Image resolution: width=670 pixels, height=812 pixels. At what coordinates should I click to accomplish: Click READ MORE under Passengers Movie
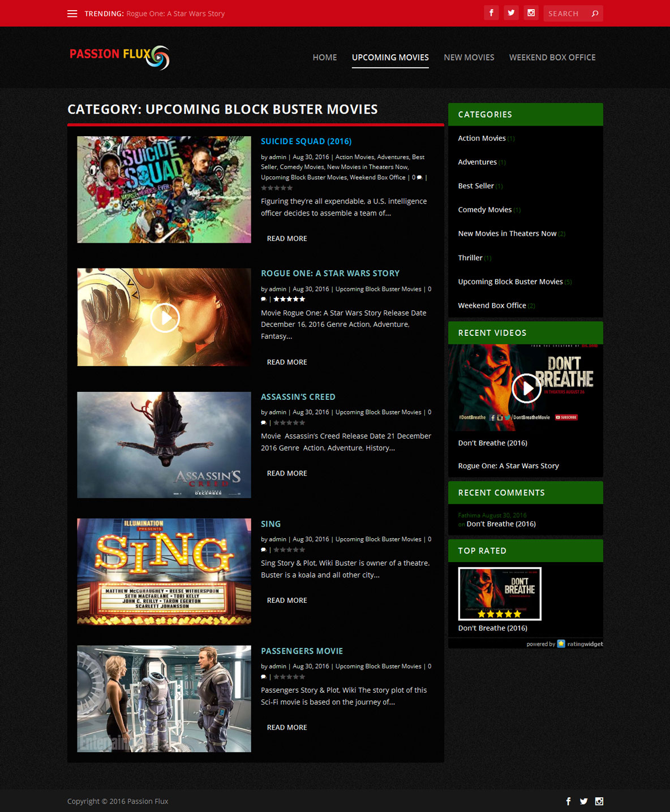[287, 728]
